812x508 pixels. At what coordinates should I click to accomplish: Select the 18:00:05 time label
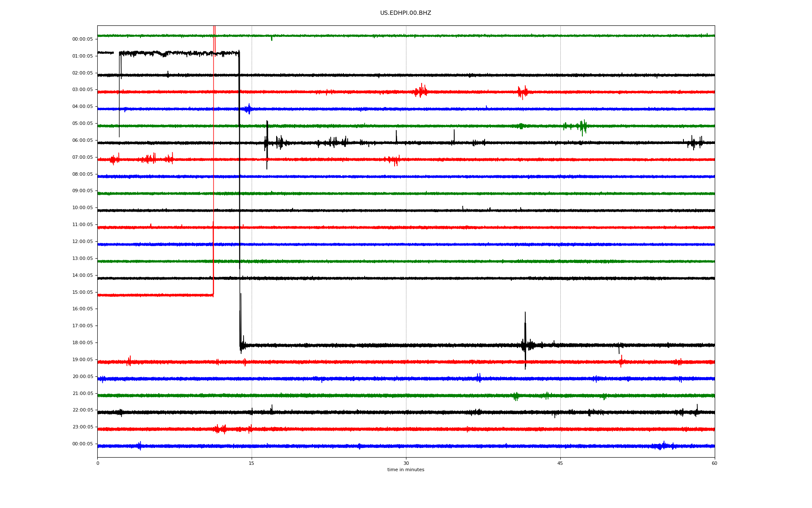click(x=82, y=342)
